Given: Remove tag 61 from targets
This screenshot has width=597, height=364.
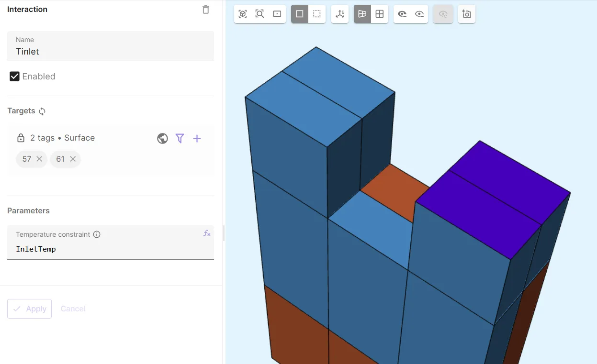Looking at the screenshot, I should click(x=73, y=159).
